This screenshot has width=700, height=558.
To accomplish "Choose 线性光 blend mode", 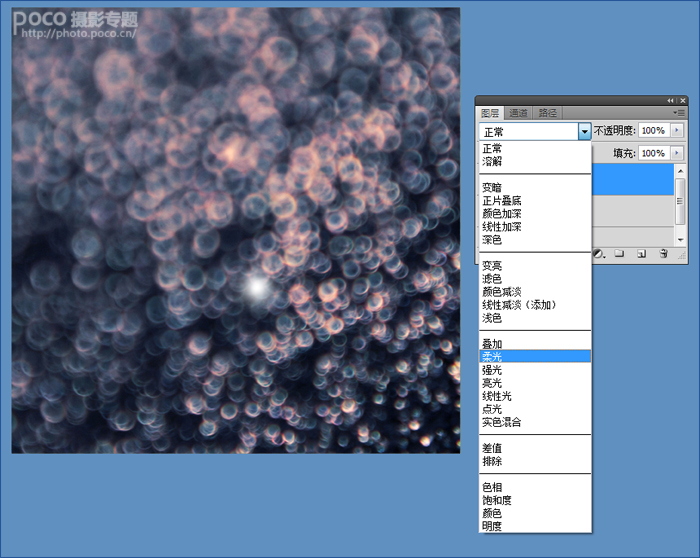I will (535, 396).
